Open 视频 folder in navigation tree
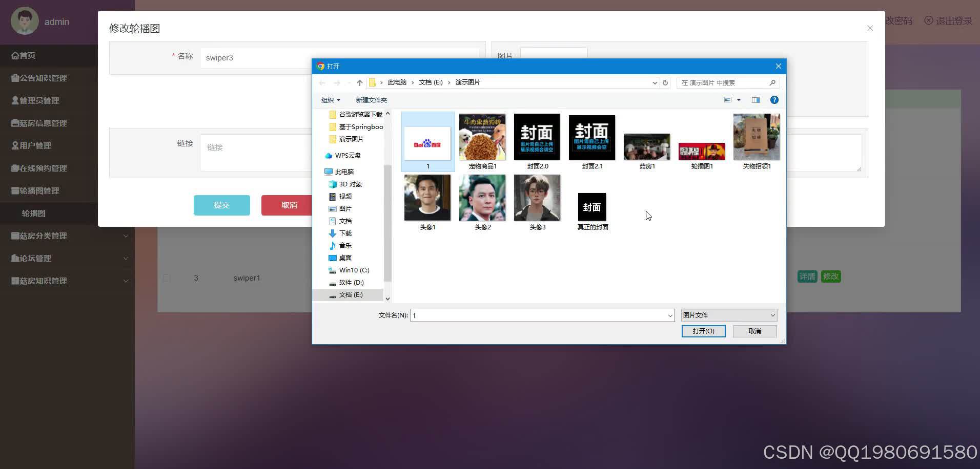Image resolution: width=980 pixels, height=469 pixels. 340,197
